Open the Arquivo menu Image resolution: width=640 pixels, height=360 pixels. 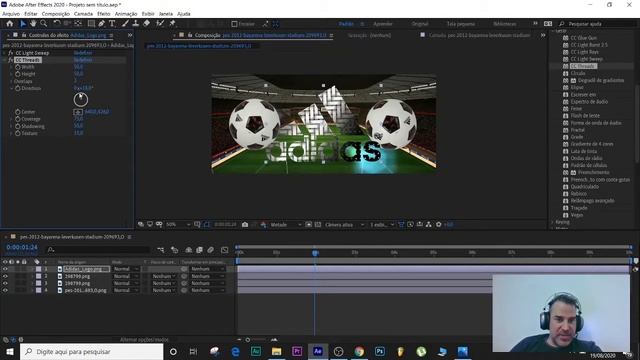point(11,14)
